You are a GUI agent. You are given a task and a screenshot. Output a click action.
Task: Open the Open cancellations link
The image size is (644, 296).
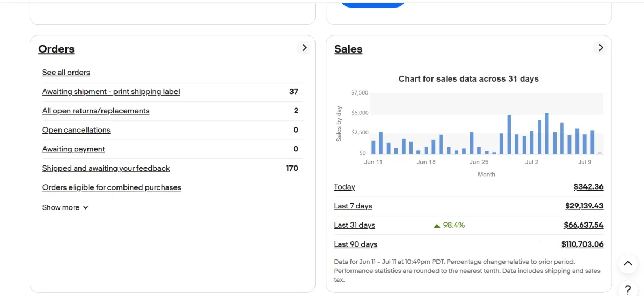(76, 130)
